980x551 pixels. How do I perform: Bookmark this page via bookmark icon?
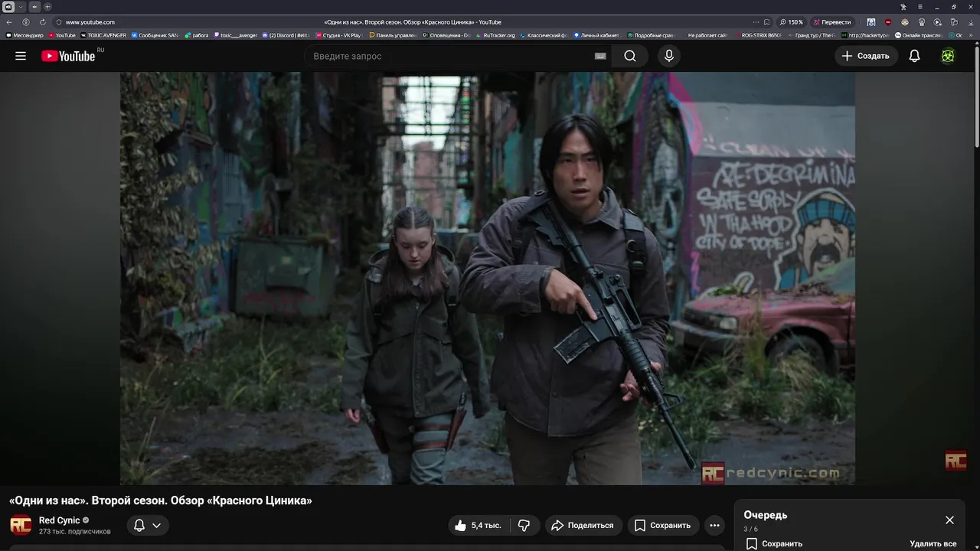[767, 22]
